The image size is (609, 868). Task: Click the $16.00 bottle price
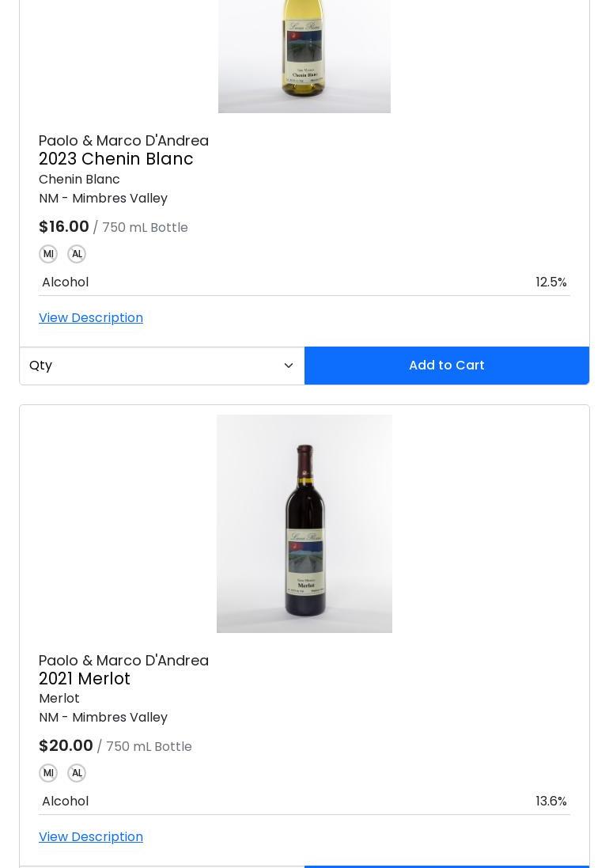coord(64,227)
